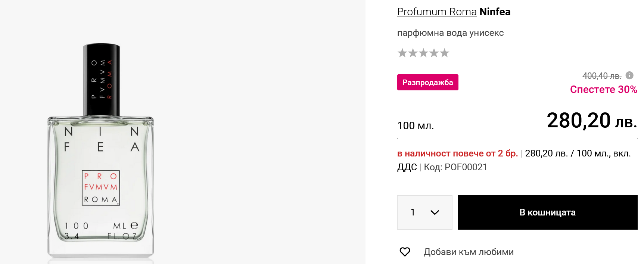Click the red в наличност stock text
644x264 pixels.
click(x=457, y=153)
